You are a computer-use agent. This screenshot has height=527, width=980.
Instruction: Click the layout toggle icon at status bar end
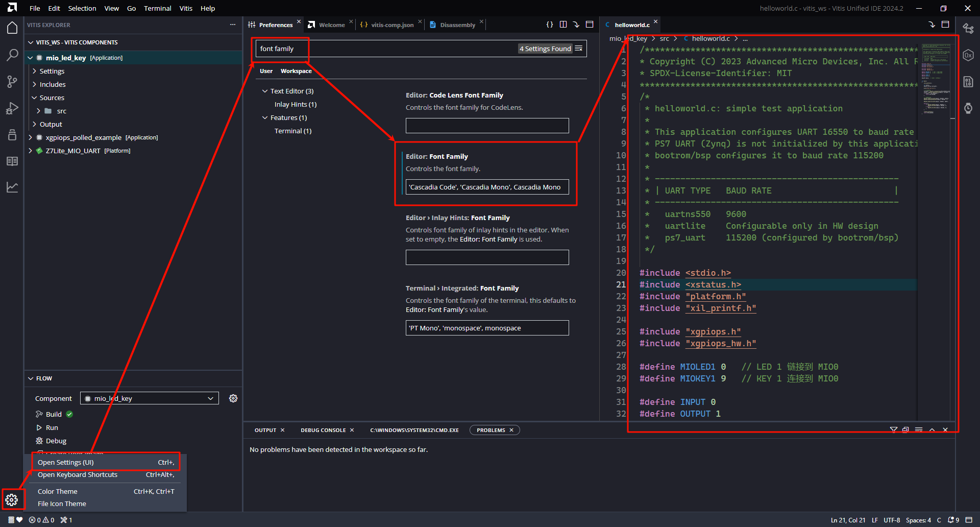click(969, 520)
